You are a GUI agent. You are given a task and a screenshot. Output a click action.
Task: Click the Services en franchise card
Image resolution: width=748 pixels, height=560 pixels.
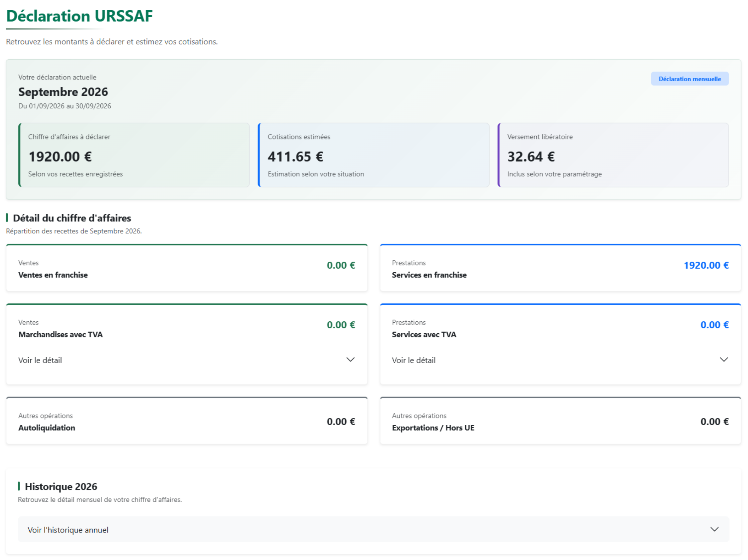click(560, 268)
